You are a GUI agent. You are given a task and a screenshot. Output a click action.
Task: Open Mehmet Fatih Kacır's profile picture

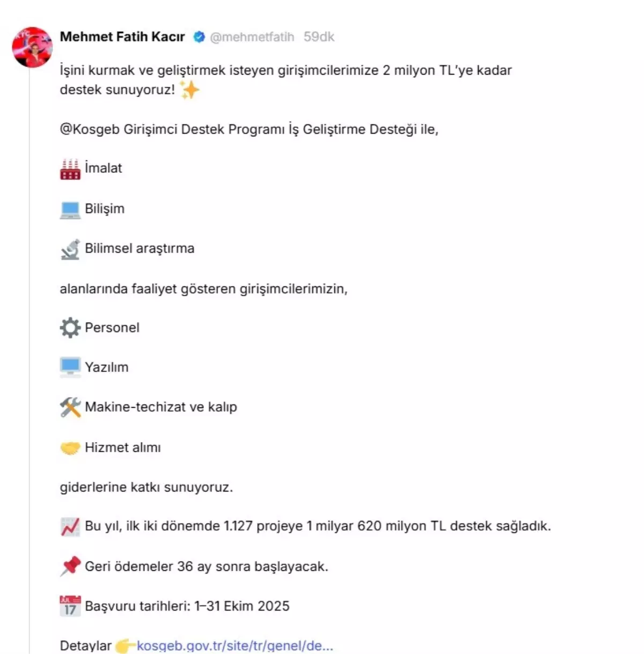click(32, 47)
